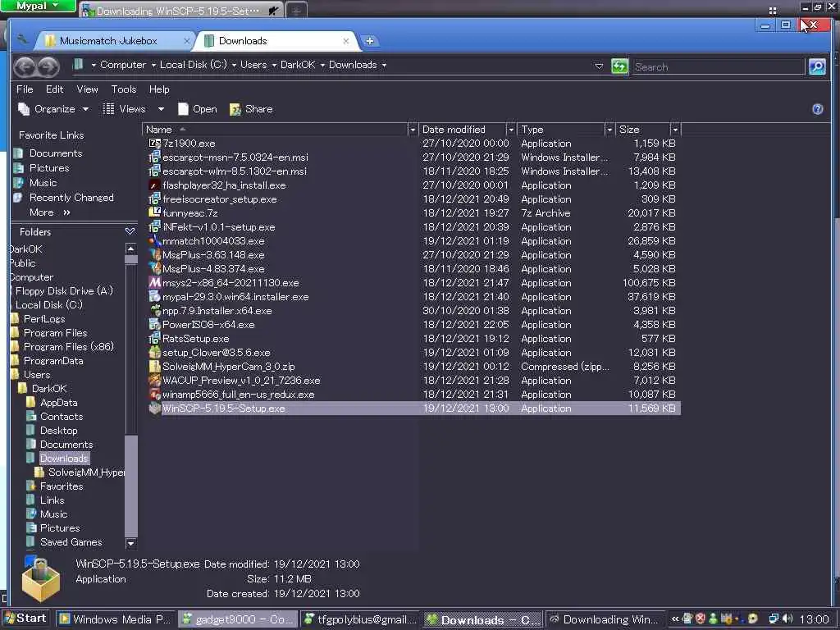Click the new tab plus button in Clover

(369, 41)
